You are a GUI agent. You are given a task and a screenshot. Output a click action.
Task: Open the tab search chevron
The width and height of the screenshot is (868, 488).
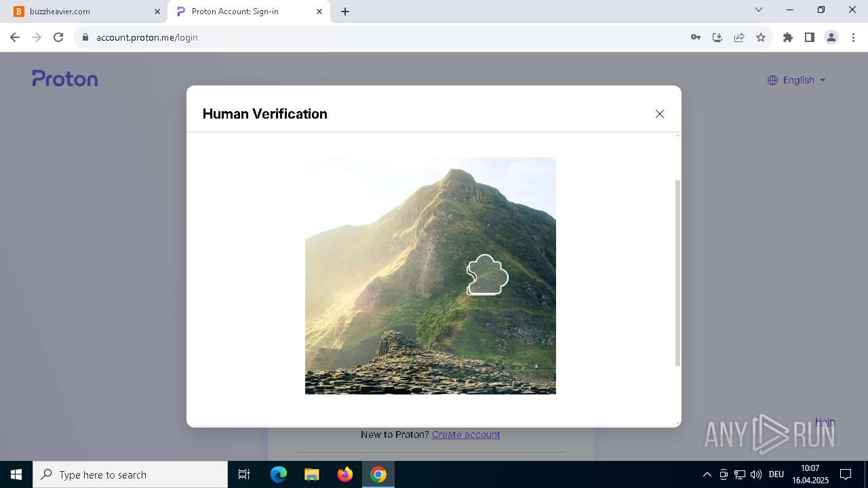tap(759, 9)
